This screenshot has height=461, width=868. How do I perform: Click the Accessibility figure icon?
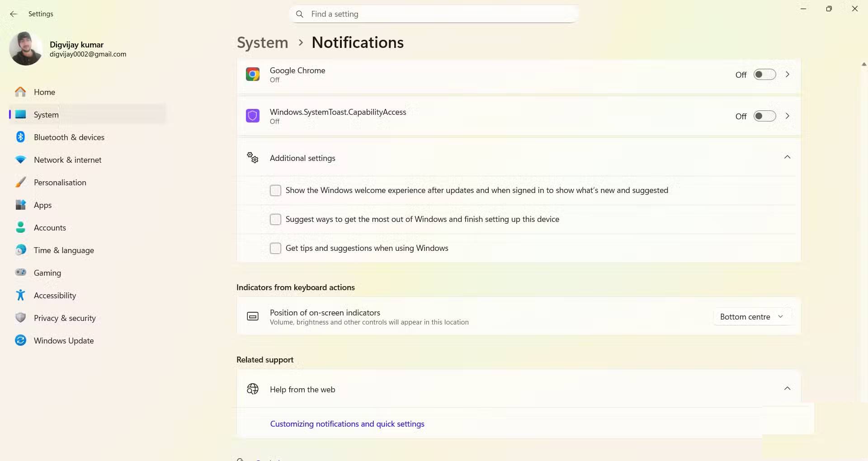pos(20,295)
